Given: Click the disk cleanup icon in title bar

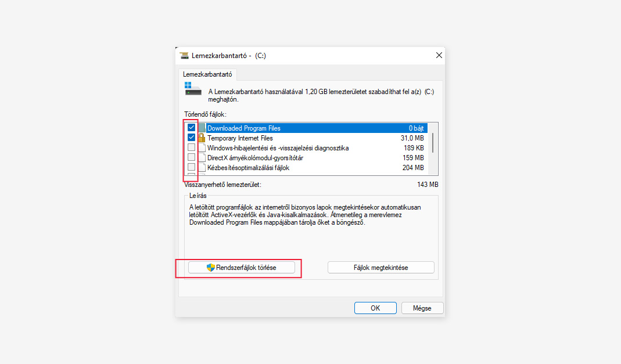Looking at the screenshot, I should (184, 56).
